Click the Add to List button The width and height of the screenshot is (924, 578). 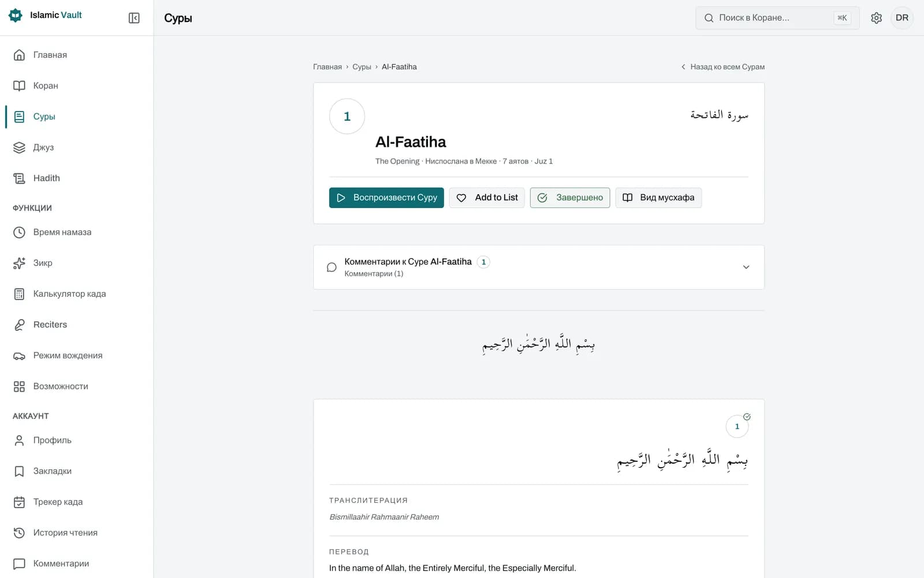[x=487, y=198]
